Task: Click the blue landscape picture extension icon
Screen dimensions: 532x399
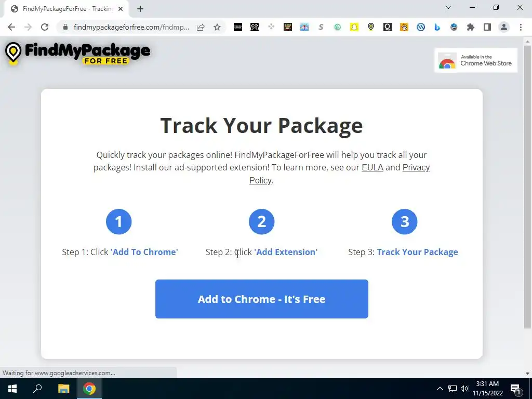Action: tap(304, 27)
